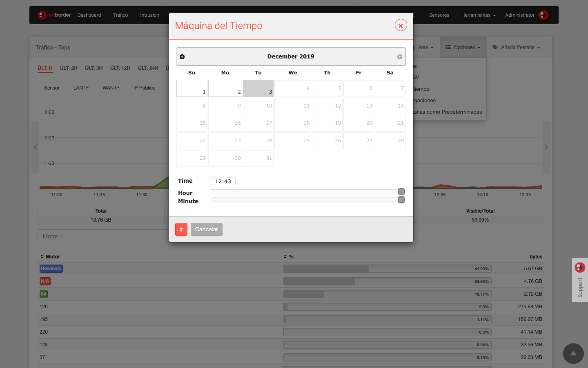Click the Support tab redborder icon
The width and height of the screenshot is (588, 368).
point(580,267)
